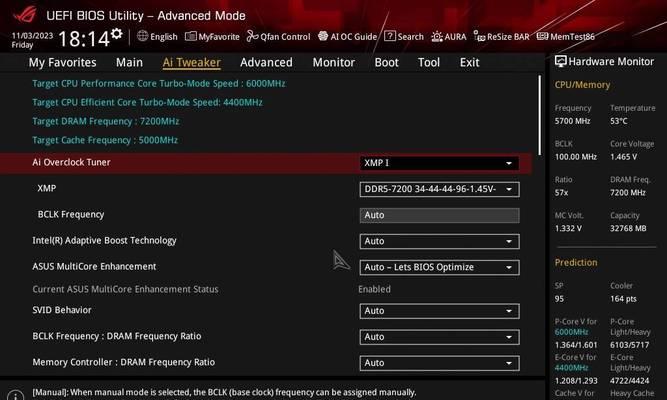Select the Ai Tweaker tab
This screenshot has height=400, width=667.
(x=191, y=63)
